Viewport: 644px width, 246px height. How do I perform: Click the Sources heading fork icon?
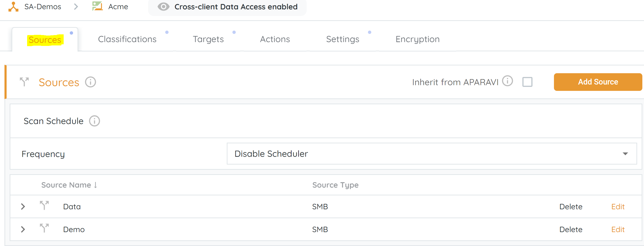pyautogui.click(x=24, y=82)
